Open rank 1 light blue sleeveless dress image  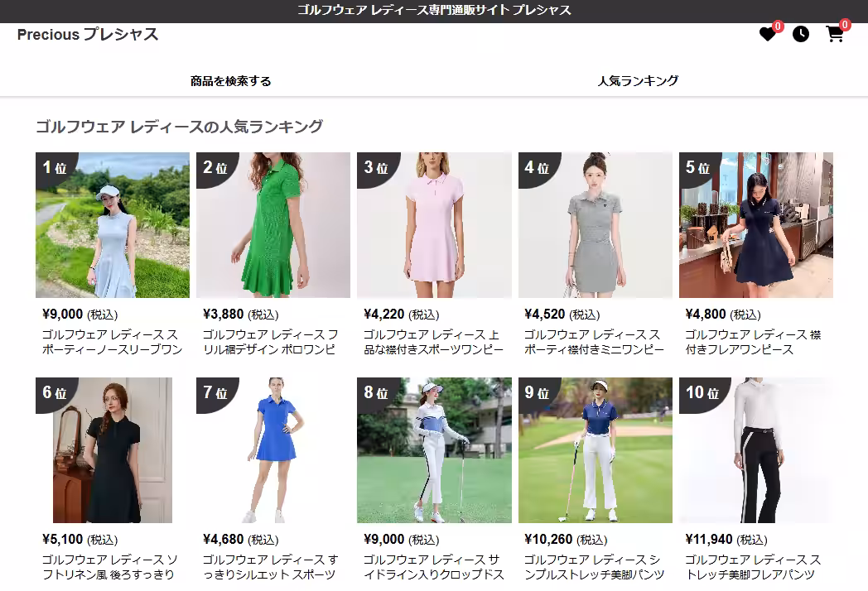[x=113, y=225]
